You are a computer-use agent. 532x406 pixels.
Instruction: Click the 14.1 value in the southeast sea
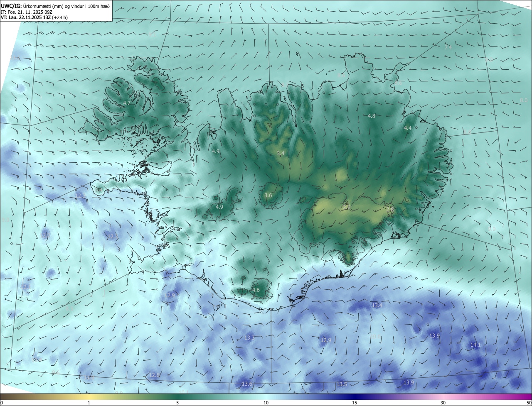click(475, 345)
